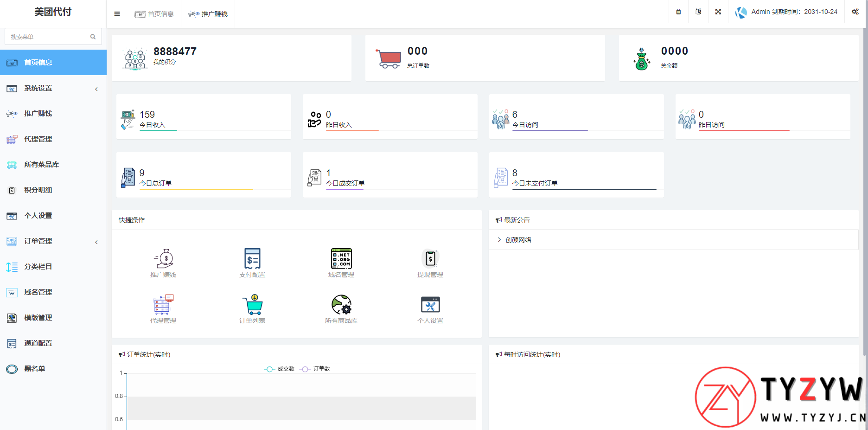
Task: Open the 支付配置 quick action icon
Action: (x=252, y=259)
